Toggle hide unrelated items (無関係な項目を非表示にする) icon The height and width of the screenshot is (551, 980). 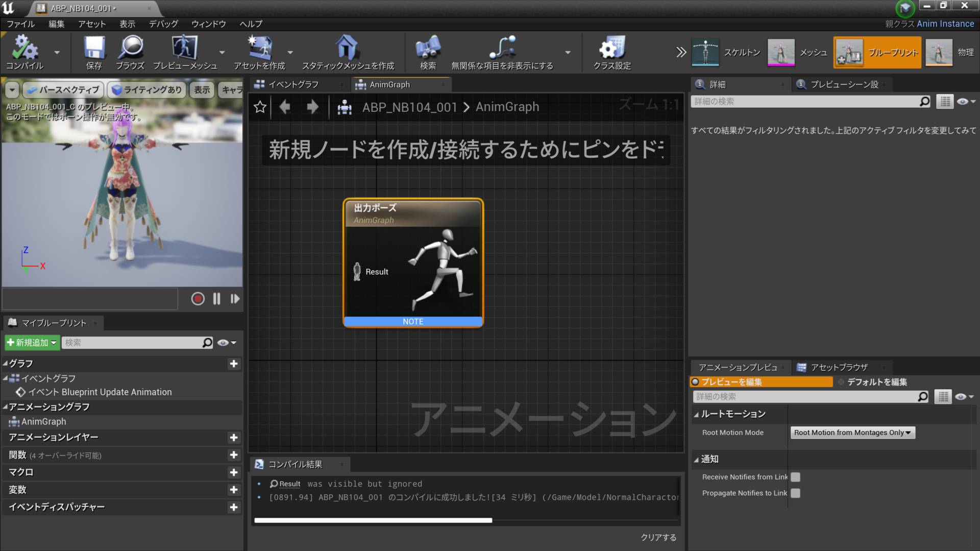[502, 52]
